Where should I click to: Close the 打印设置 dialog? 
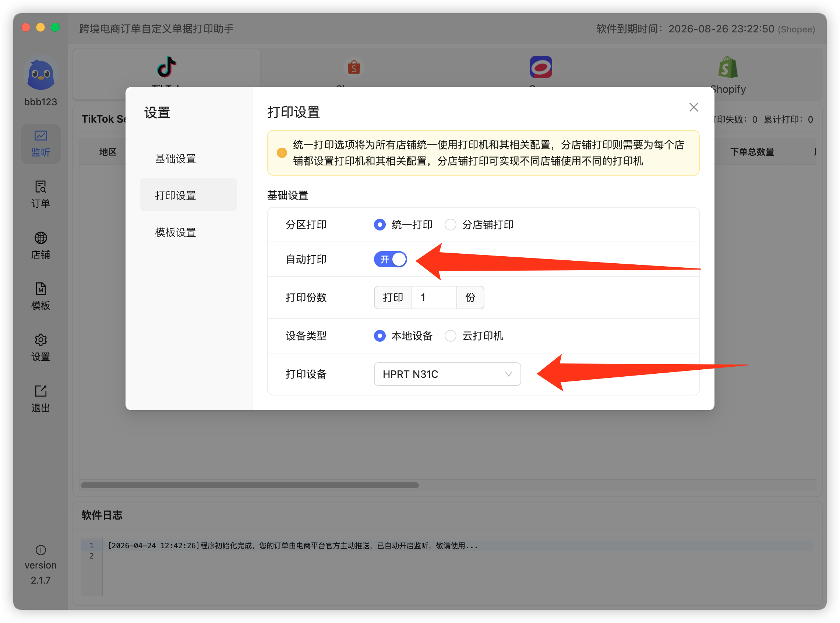pos(694,107)
